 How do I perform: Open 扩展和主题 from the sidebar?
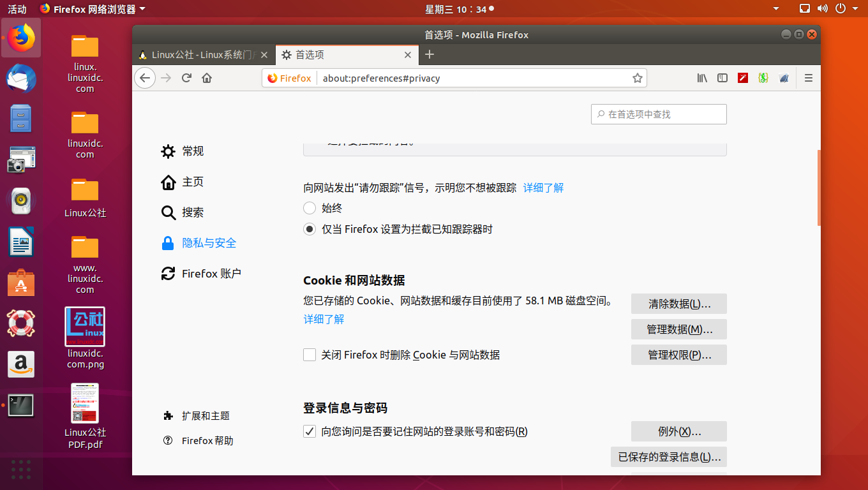197,416
